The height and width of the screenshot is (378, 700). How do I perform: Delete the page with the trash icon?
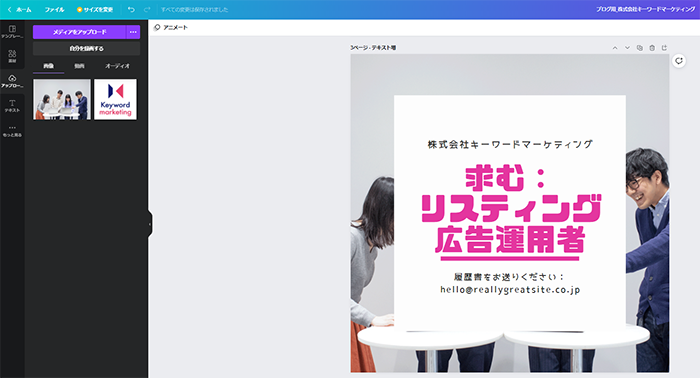pyautogui.click(x=652, y=48)
